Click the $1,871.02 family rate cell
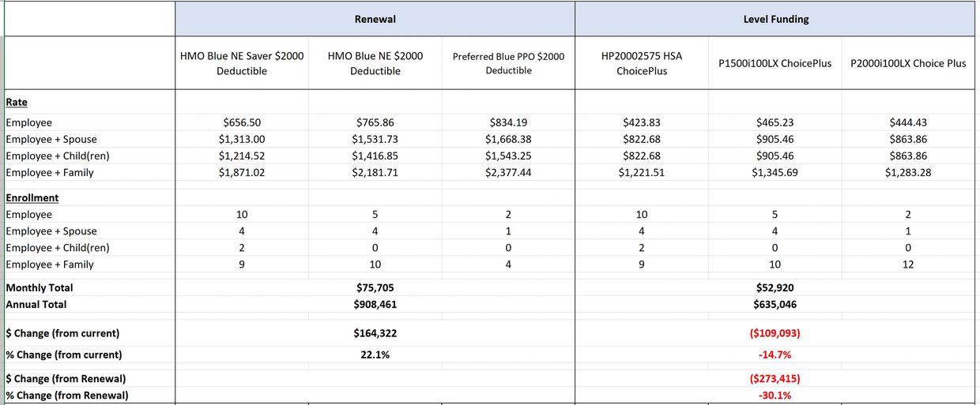 tap(242, 172)
